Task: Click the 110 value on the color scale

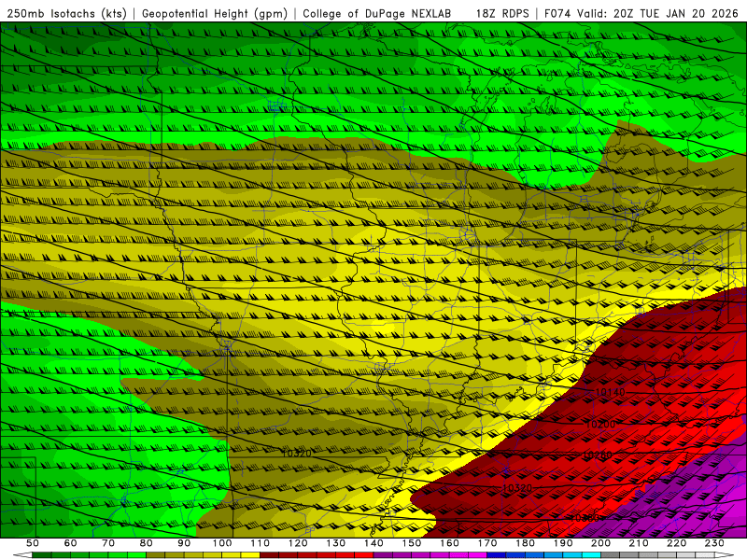Action: click(x=261, y=543)
